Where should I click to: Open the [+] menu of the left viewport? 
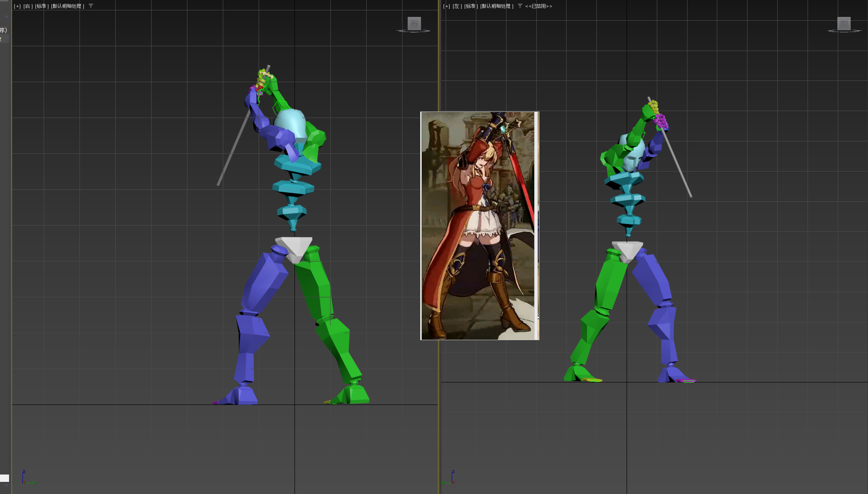(16, 6)
